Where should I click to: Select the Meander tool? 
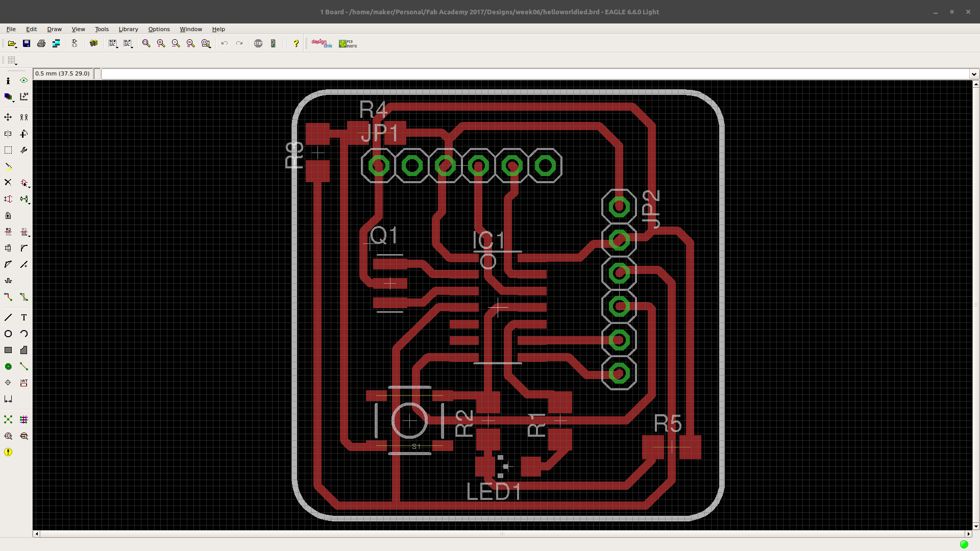[8, 281]
